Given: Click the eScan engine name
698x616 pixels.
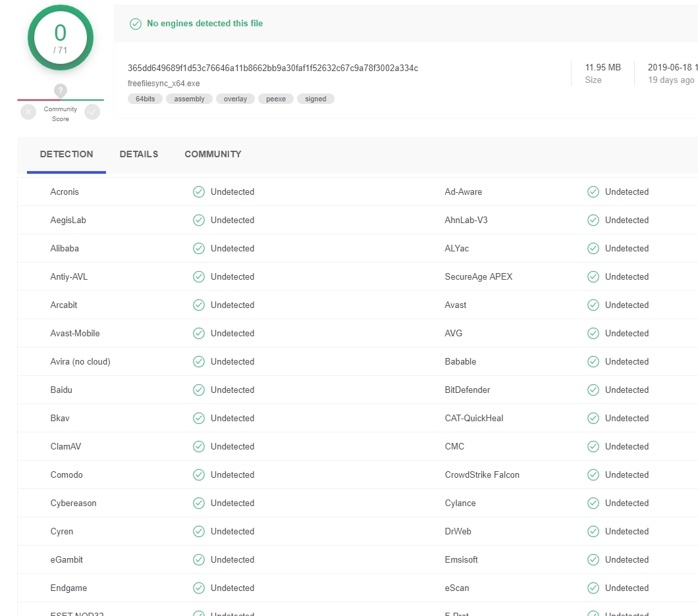Looking at the screenshot, I should 457,588.
